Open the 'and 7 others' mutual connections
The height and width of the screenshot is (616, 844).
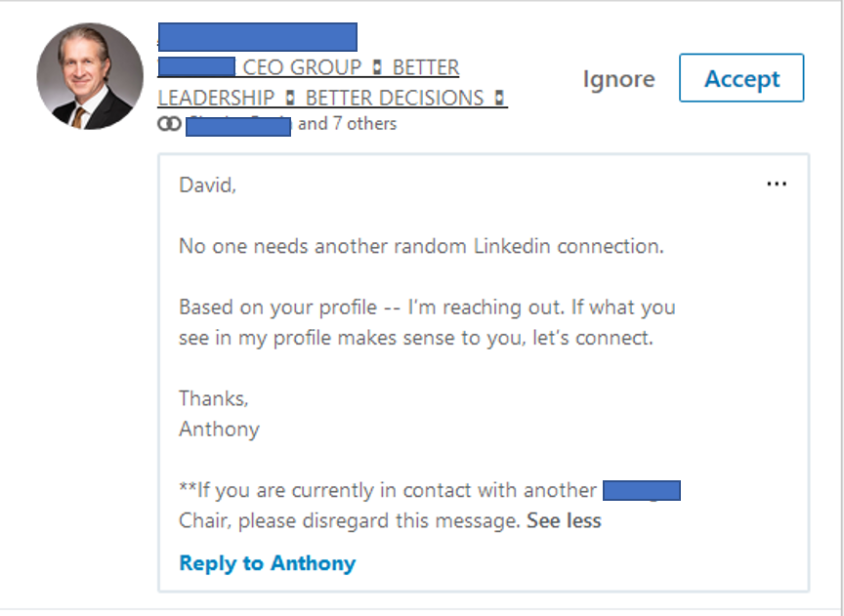pos(347,124)
